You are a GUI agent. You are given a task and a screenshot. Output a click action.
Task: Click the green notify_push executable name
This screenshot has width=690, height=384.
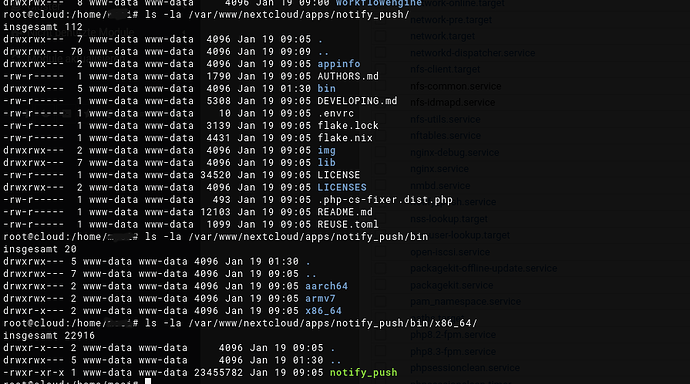(363, 373)
